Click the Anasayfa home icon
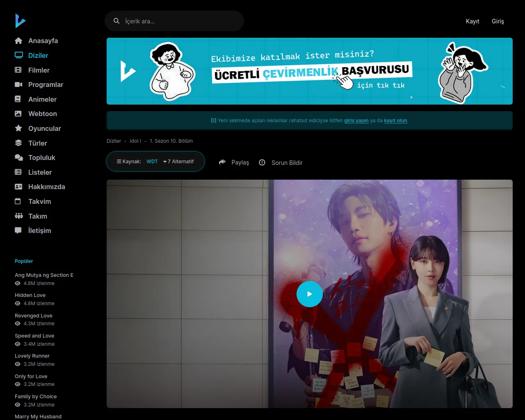This screenshot has width=525, height=420. (18, 41)
